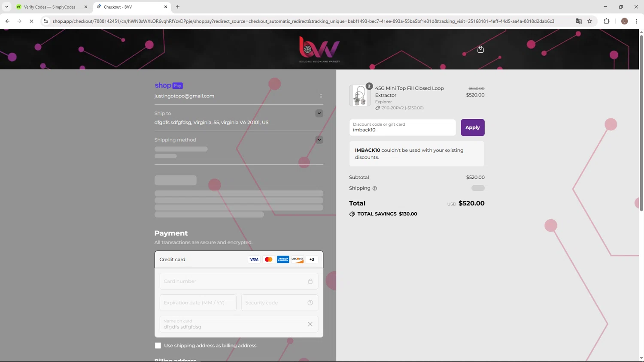Show the +3 more payment cards

coord(312,259)
